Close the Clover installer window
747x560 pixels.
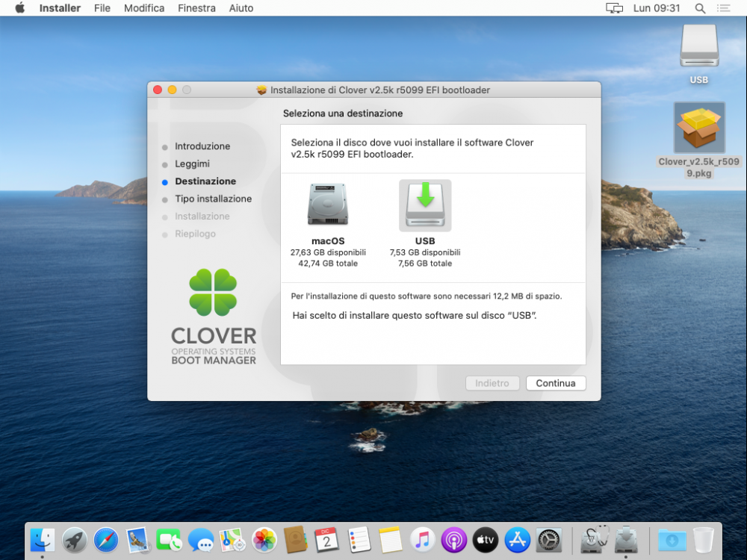(x=158, y=90)
